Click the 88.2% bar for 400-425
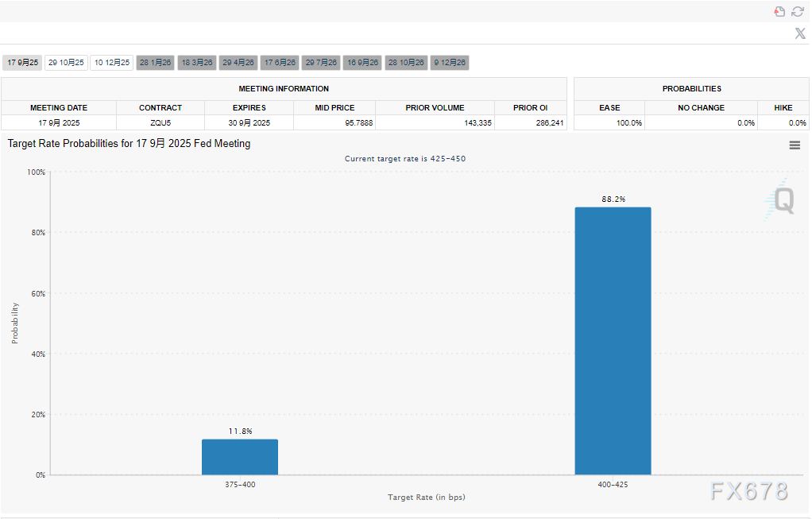The height and width of the screenshot is (519, 812). tap(613, 342)
